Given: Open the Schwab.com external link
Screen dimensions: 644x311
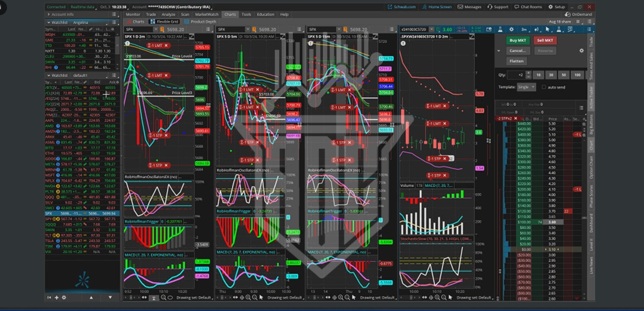Looking at the screenshot, I should pyautogui.click(x=402, y=7).
